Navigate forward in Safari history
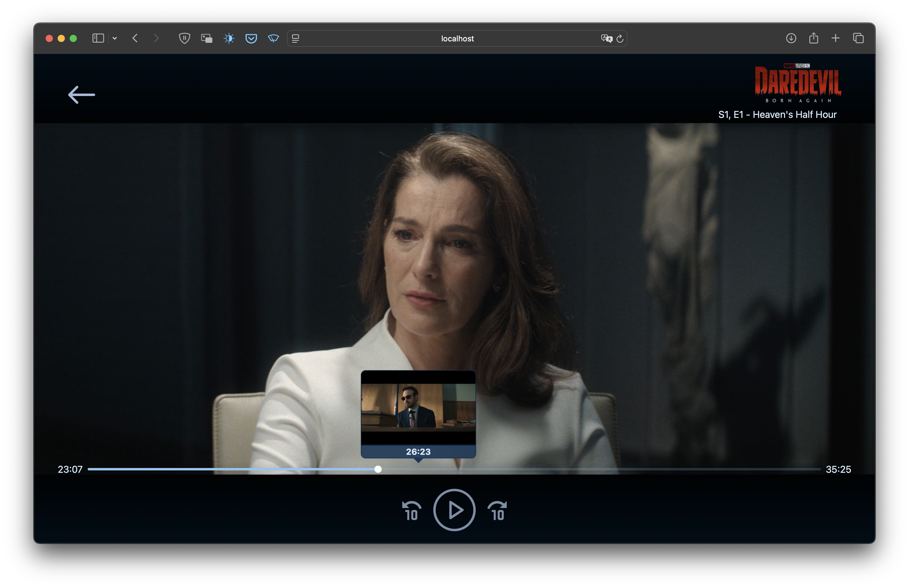This screenshot has height=588, width=909. click(156, 38)
